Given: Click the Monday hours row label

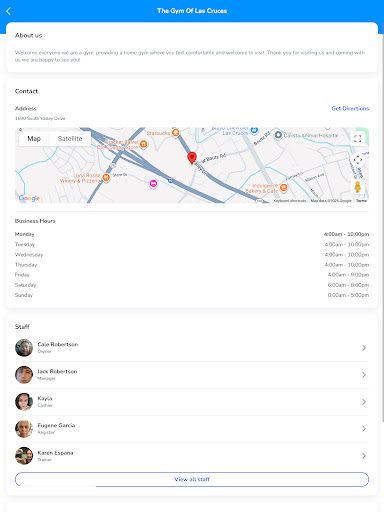Looking at the screenshot, I should click(x=25, y=234).
